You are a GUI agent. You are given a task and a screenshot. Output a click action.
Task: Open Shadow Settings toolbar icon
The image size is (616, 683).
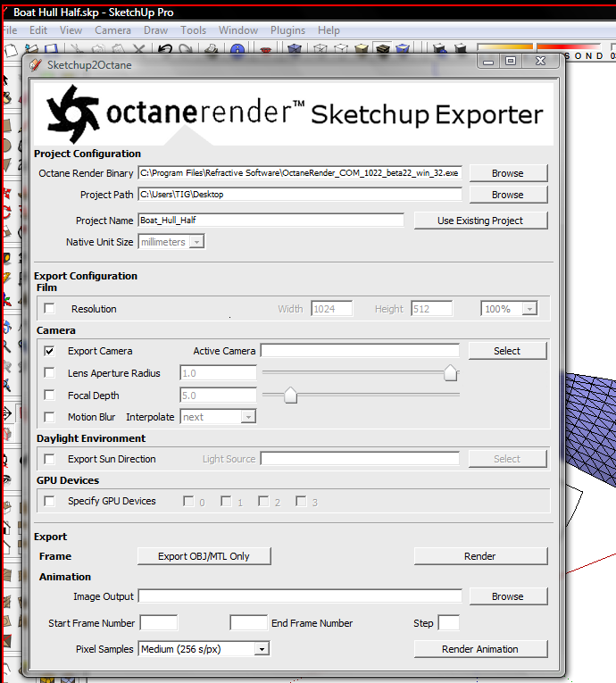439,48
